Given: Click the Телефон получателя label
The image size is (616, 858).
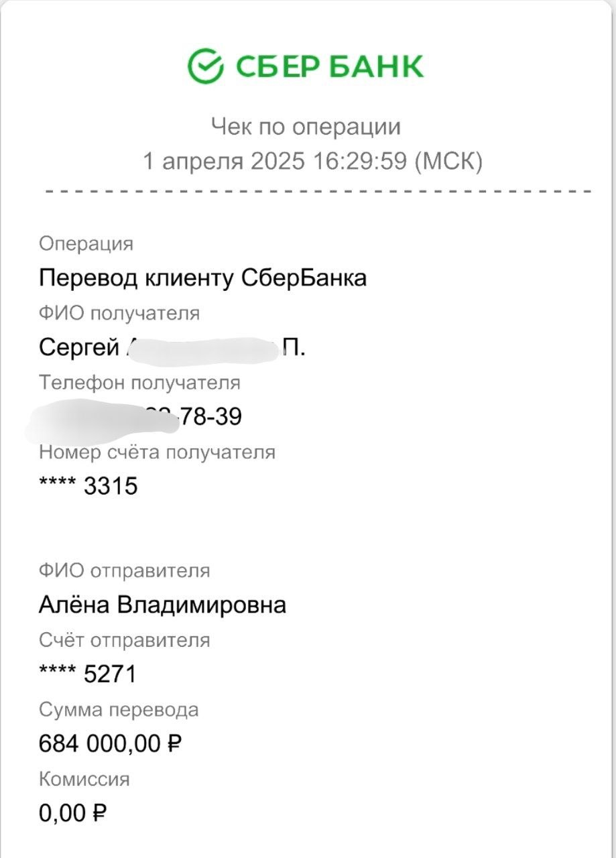Looking at the screenshot, I should (x=139, y=382).
